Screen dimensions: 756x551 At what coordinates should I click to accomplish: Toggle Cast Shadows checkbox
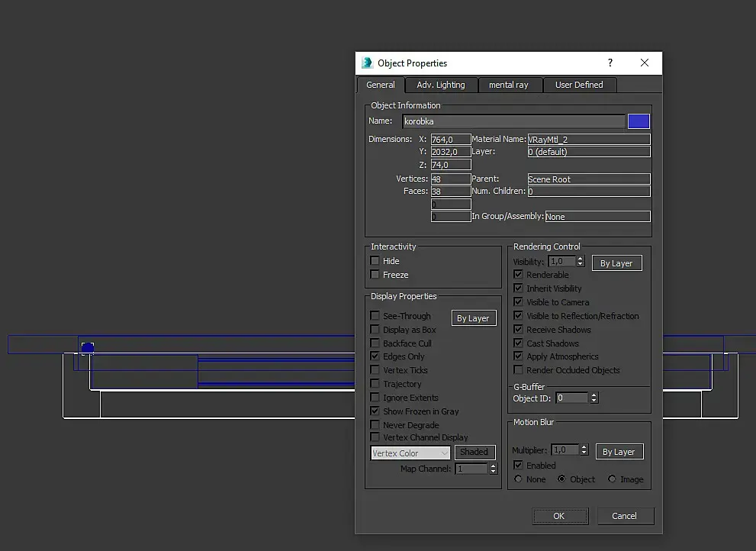point(518,343)
